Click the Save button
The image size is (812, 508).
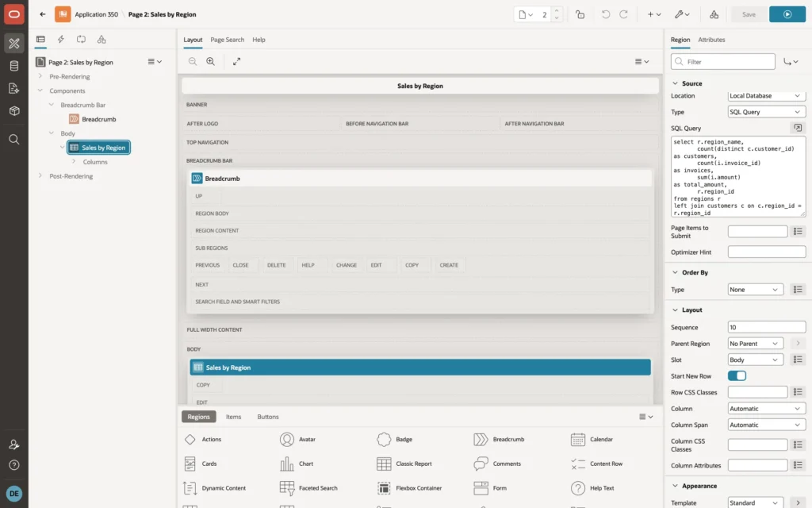749,14
